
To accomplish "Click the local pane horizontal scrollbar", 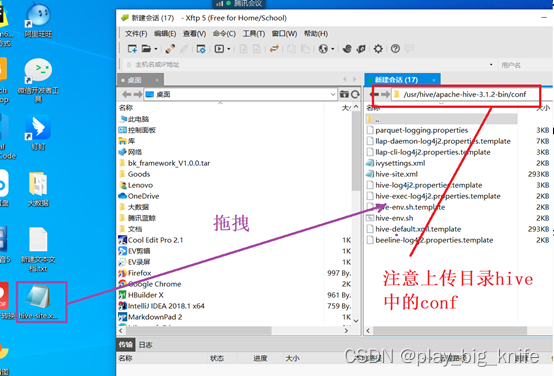I will coord(199,330).
